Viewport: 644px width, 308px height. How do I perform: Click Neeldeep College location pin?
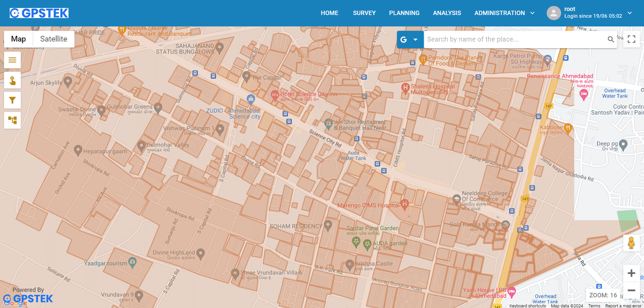(x=456, y=199)
